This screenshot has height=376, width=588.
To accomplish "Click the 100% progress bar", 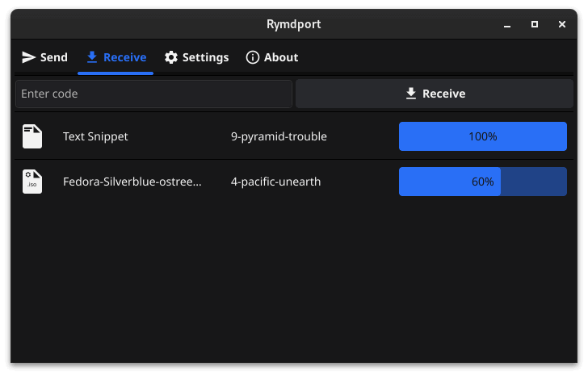I will pyautogui.click(x=482, y=136).
